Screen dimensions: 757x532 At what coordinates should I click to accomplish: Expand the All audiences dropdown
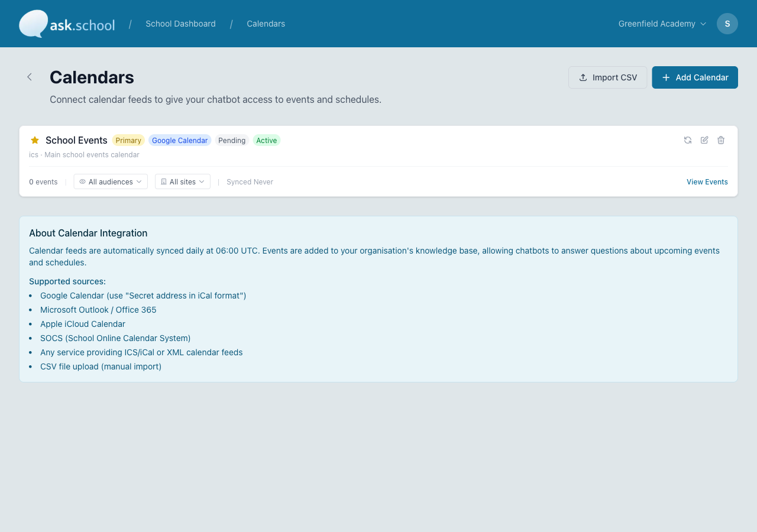[111, 181]
